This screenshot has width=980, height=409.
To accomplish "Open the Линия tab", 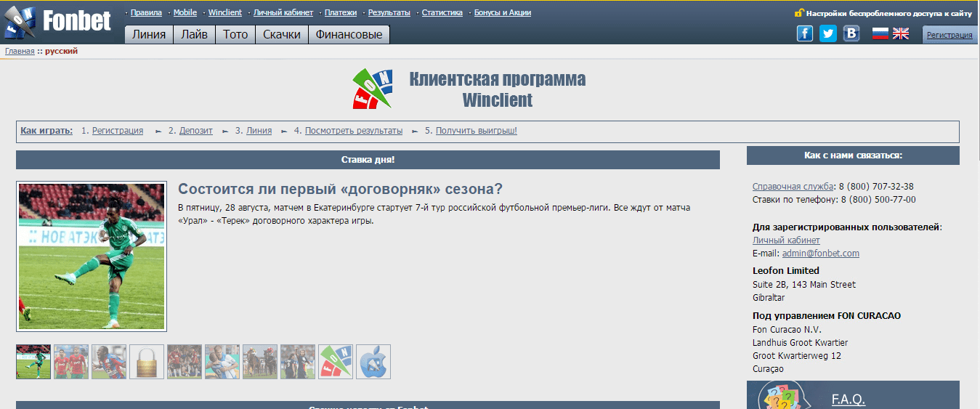I will (x=149, y=34).
